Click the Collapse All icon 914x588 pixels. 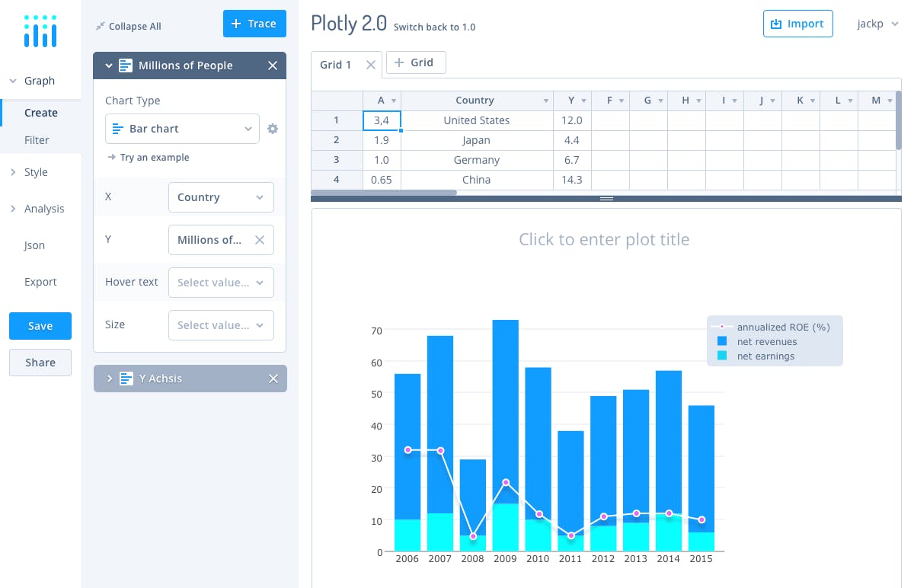(100, 26)
